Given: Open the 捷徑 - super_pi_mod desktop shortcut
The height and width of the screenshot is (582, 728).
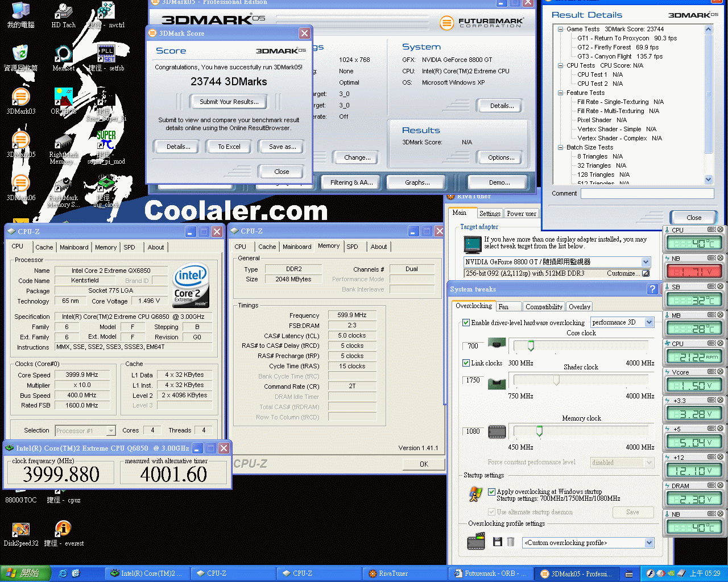Looking at the screenshot, I should point(106,147).
